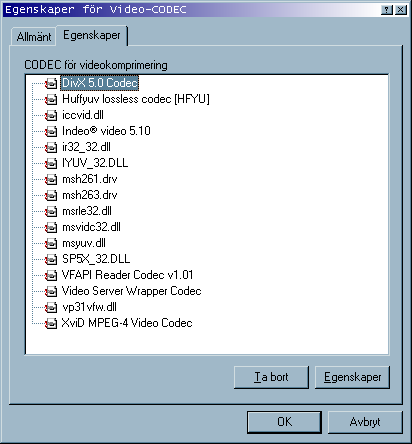
Task: Select Video Server Wrapper Codec
Action: coord(131,291)
